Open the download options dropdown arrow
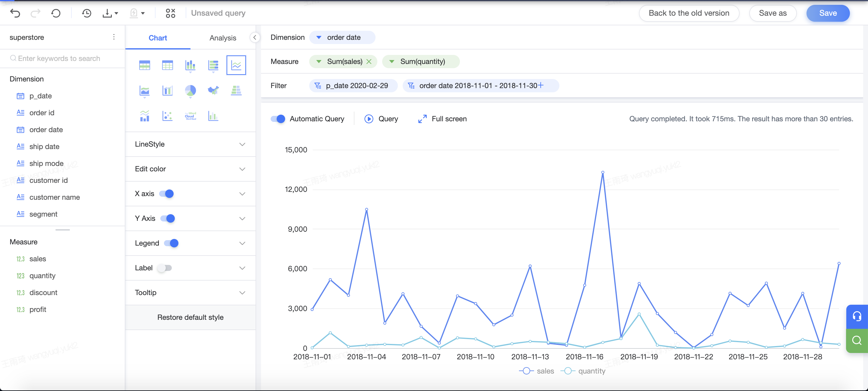 pos(116,14)
